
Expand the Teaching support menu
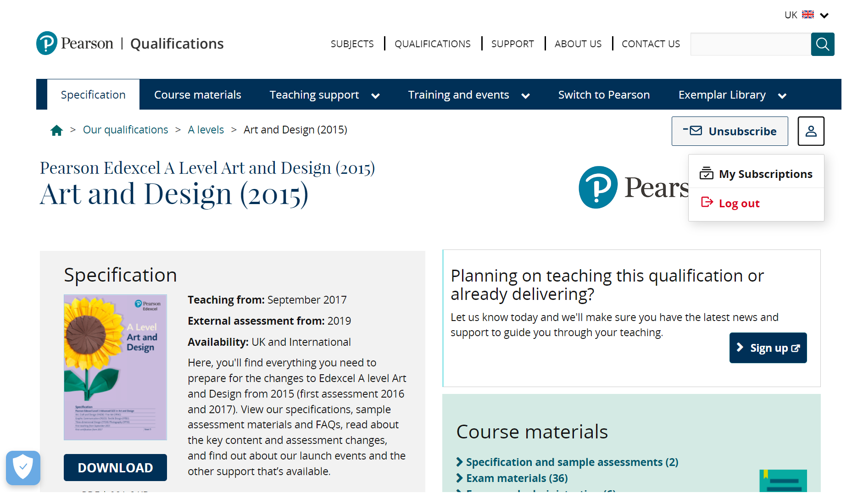[x=324, y=95]
